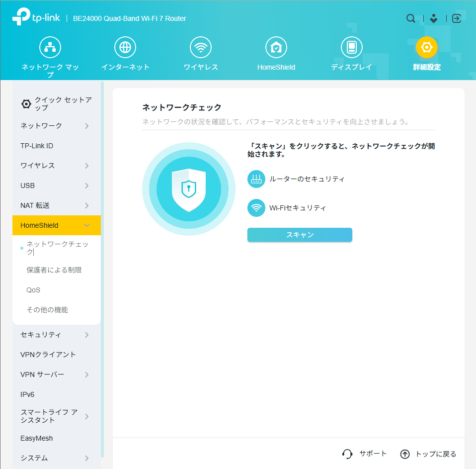476x469 pixels.
Task: Expand the ネットワーク sidebar chevron
Action: click(87, 126)
